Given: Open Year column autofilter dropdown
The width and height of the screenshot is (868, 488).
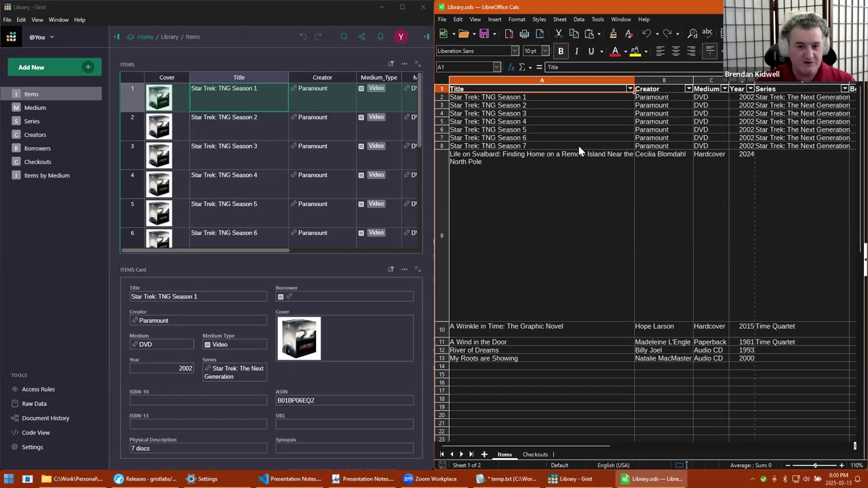Looking at the screenshot, I should point(750,89).
